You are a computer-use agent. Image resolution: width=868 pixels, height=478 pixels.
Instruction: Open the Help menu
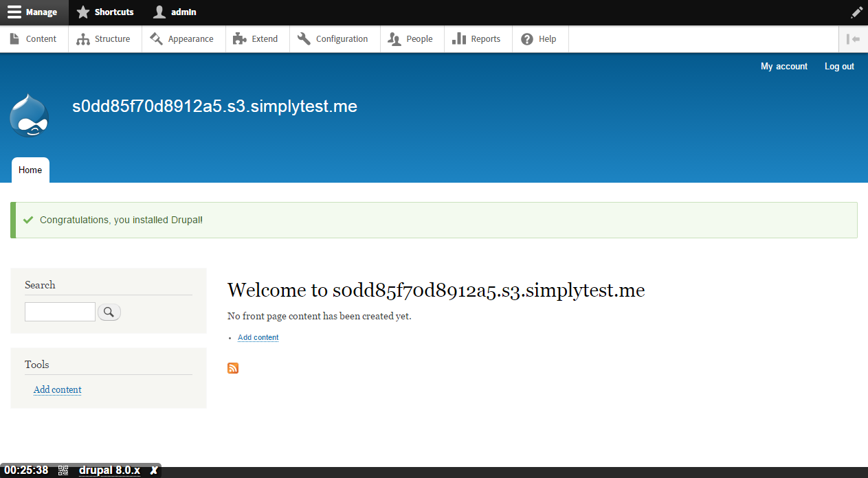coord(540,38)
